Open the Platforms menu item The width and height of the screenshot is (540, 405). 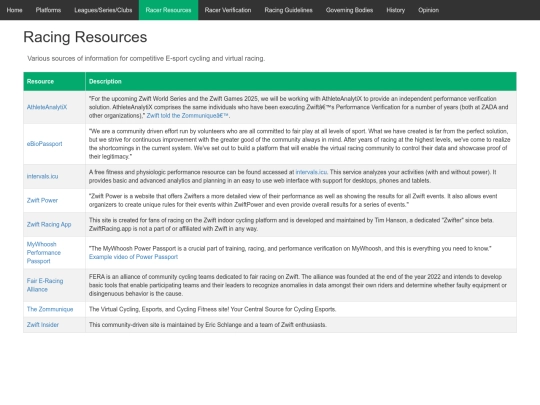point(48,10)
